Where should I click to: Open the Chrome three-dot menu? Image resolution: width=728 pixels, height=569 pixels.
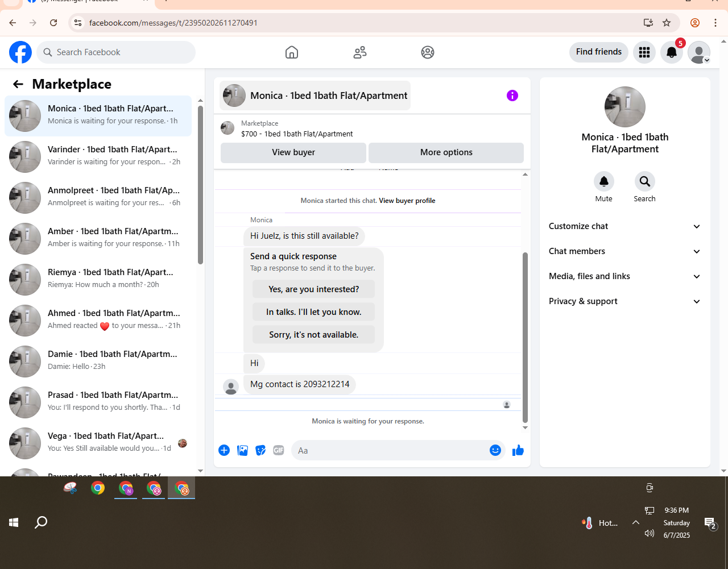715,23
